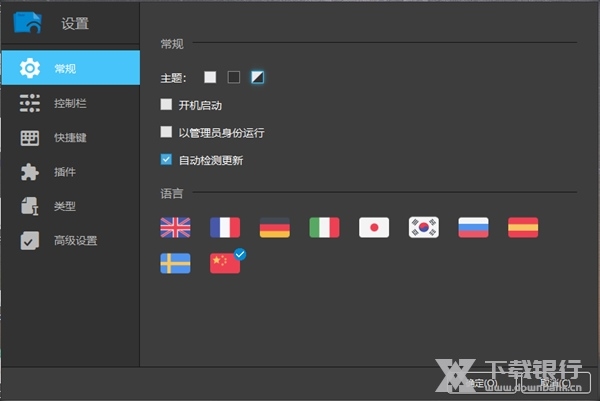Uncheck 自动检测更新 checkbox

point(166,159)
